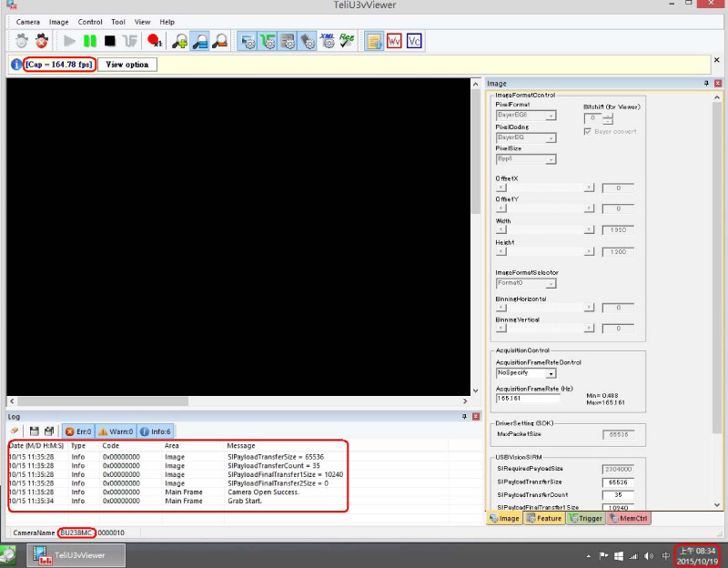Click the AcquisitionFrameRate input field
The image size is (728, 568).
[x=527, y=399]
